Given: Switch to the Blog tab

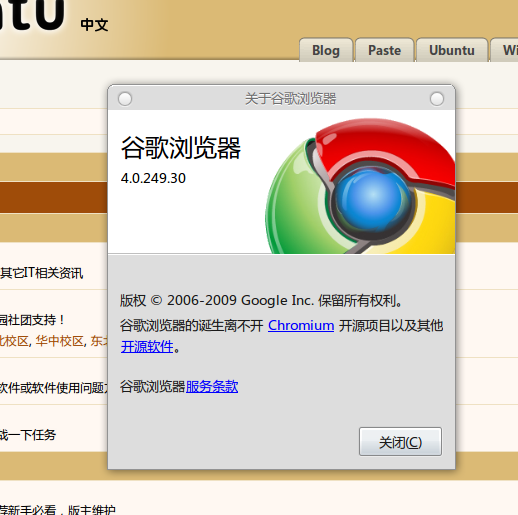Looking at the screenshot, I should (326, 50).
